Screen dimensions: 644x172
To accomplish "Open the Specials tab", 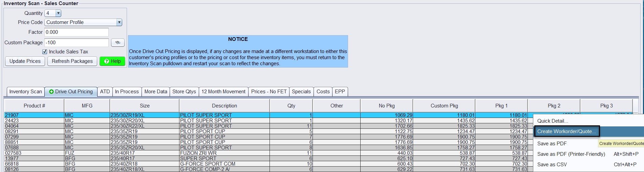I will 301,92.
